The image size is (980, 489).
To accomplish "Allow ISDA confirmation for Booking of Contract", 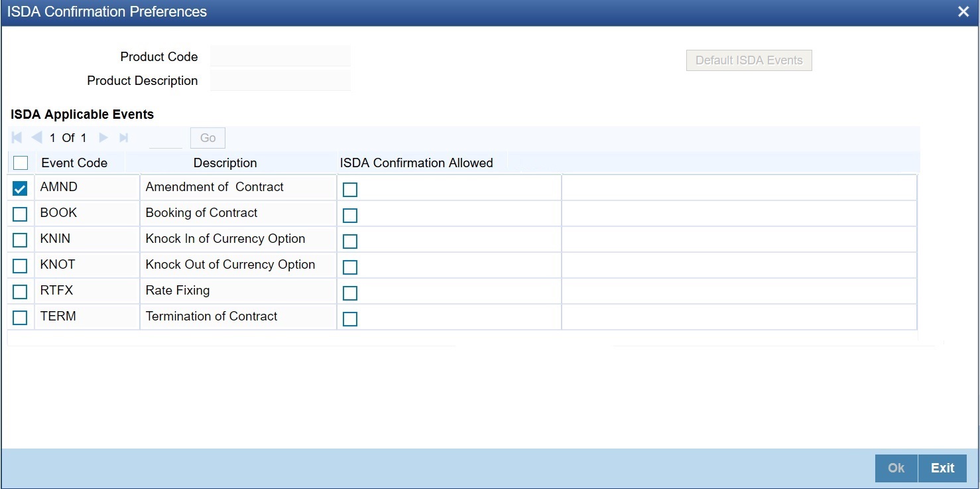I will 350,216.
